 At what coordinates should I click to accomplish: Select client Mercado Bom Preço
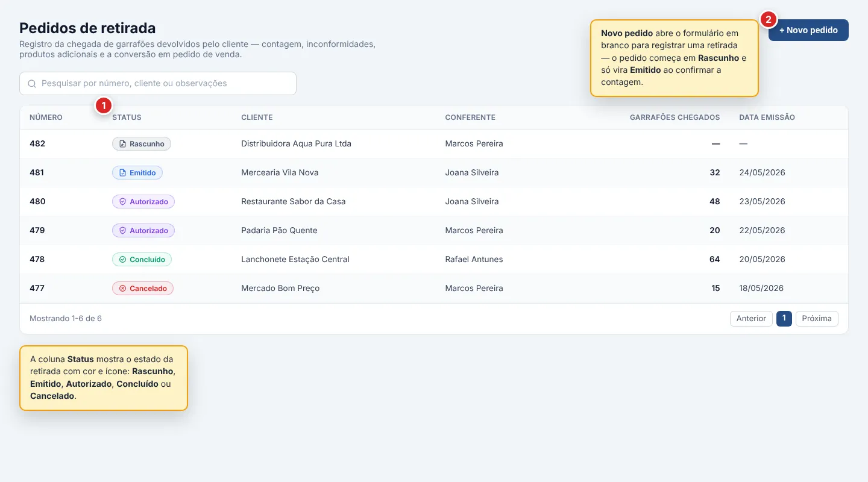(x=280, y=289)
